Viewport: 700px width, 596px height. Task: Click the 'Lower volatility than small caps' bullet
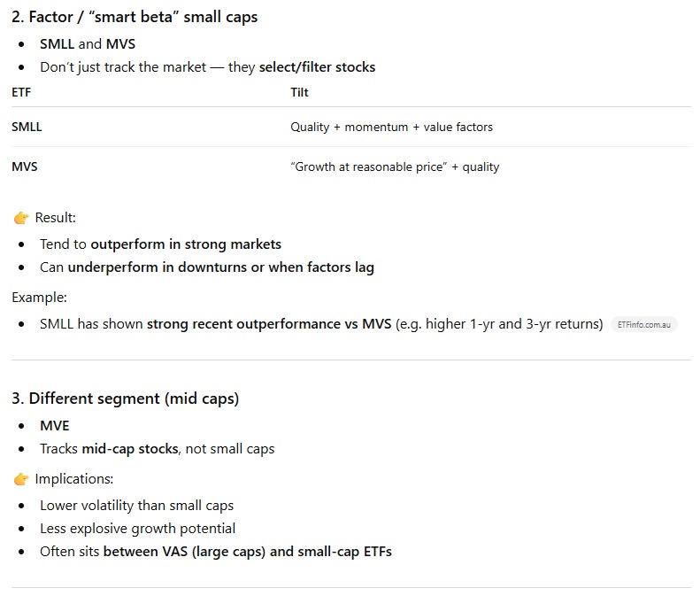(x=136, y=506)
